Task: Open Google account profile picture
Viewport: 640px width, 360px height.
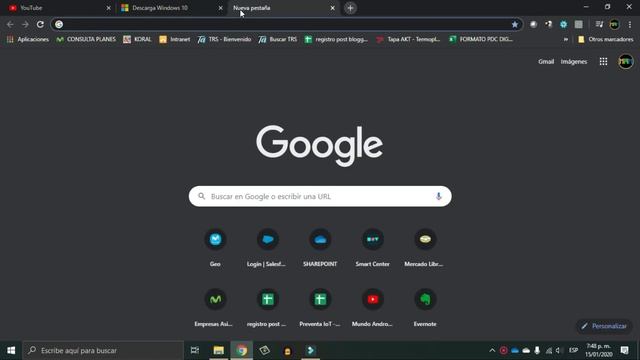Action: coord(625,62)
